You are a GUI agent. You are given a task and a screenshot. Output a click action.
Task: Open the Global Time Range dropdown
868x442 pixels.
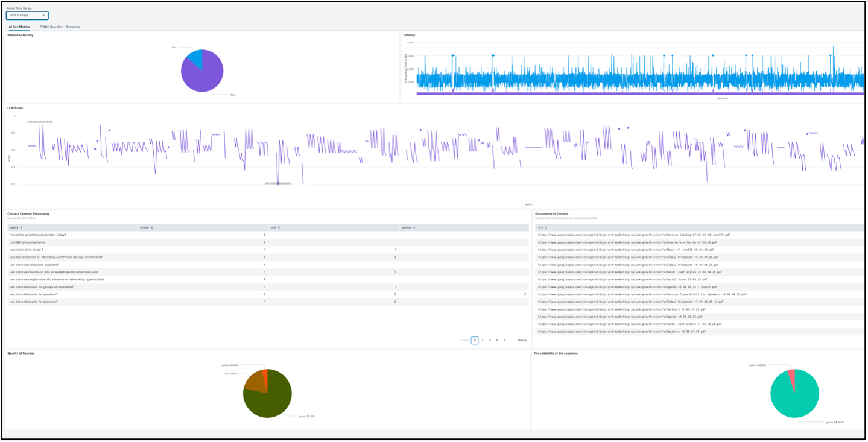27,15
